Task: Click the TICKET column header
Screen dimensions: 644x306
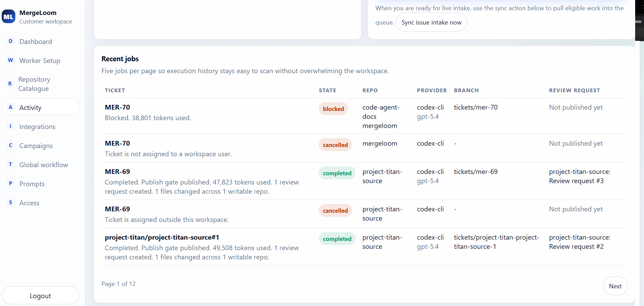Action: (115, 90)
